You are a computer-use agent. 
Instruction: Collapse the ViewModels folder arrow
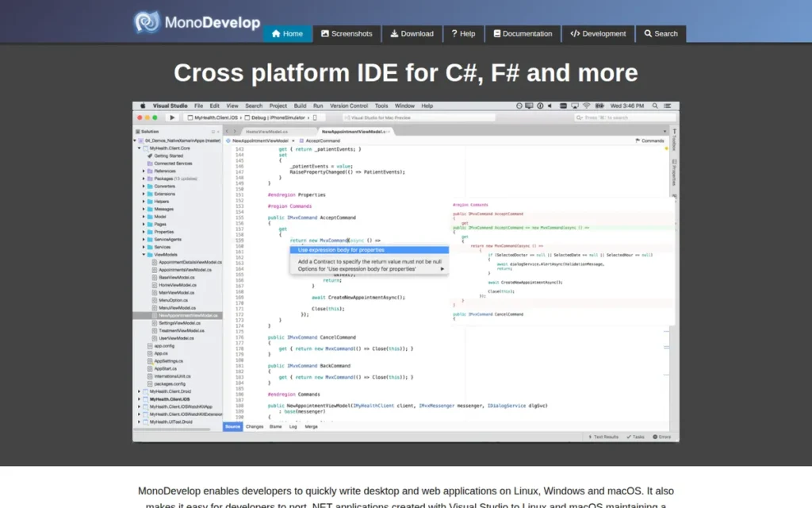(x=144, y=255)
